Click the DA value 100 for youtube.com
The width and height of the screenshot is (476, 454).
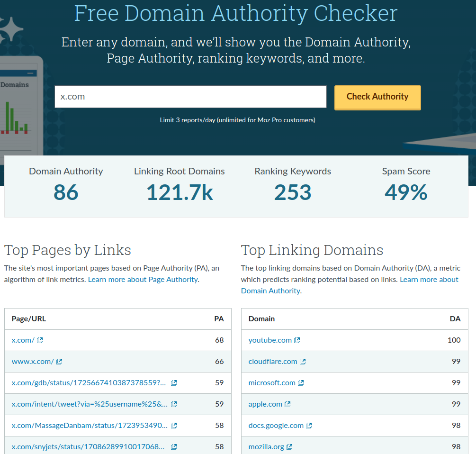pyautogui.click(x=454, y=340)
